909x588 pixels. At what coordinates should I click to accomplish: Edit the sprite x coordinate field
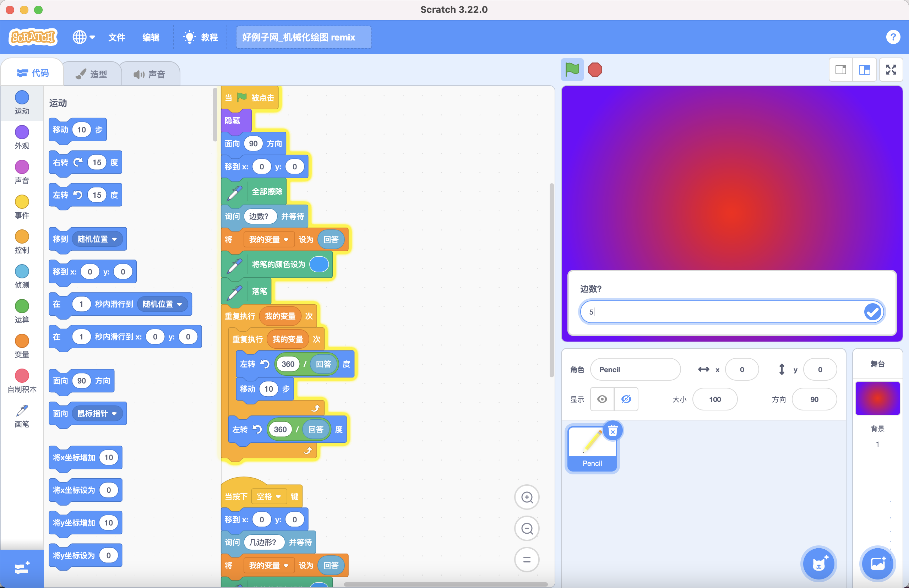(x=742, y=369)
